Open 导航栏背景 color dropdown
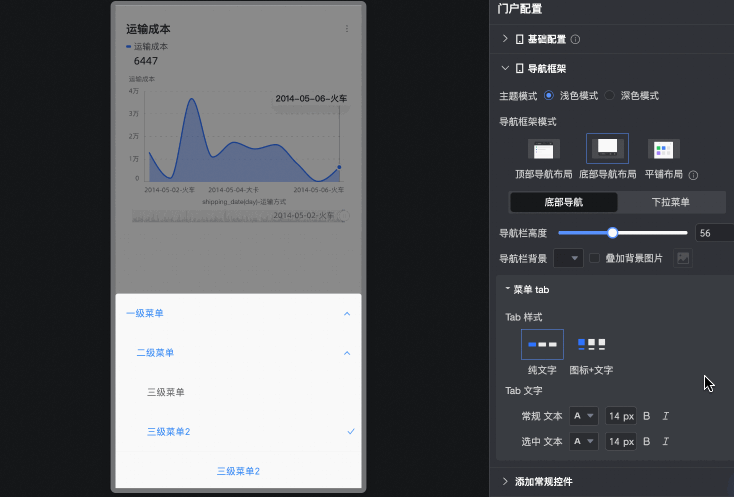Viewport: 734px width, 497px height. [x=568, y=258]
